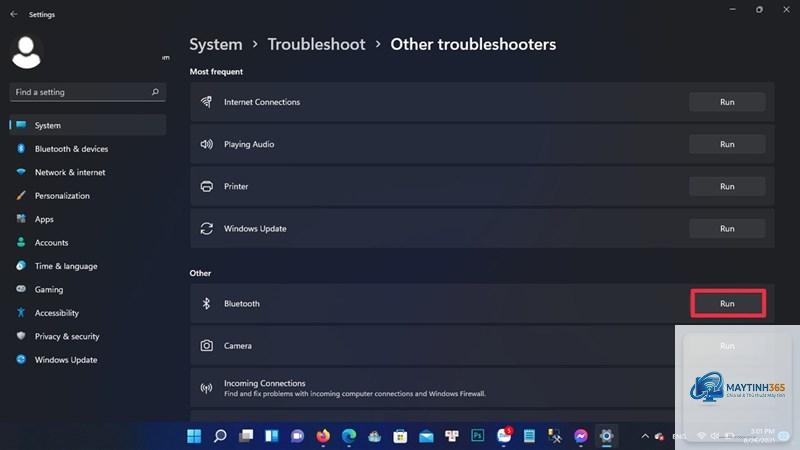Open Task View on the taskbar

tap(246, 436)
